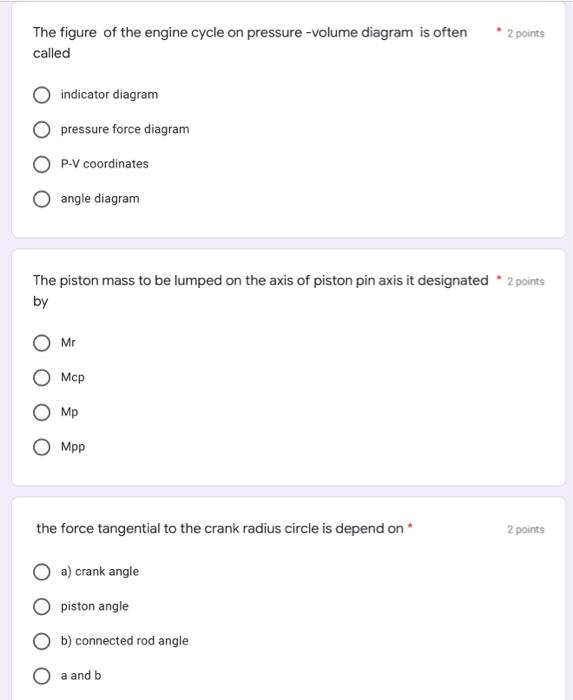The width and height of the screenshot is (573, 700).
Task: Click '2 points' label of first question
Action: (x=525, y=33)
